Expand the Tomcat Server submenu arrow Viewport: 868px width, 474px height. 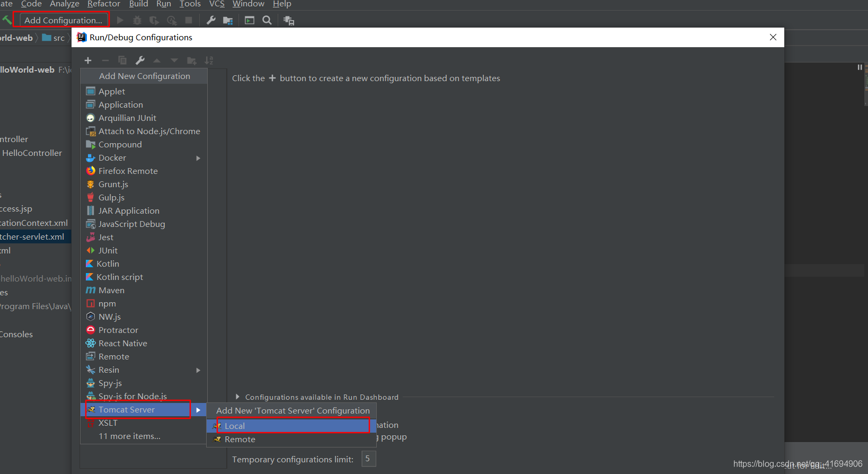(198, 410)
